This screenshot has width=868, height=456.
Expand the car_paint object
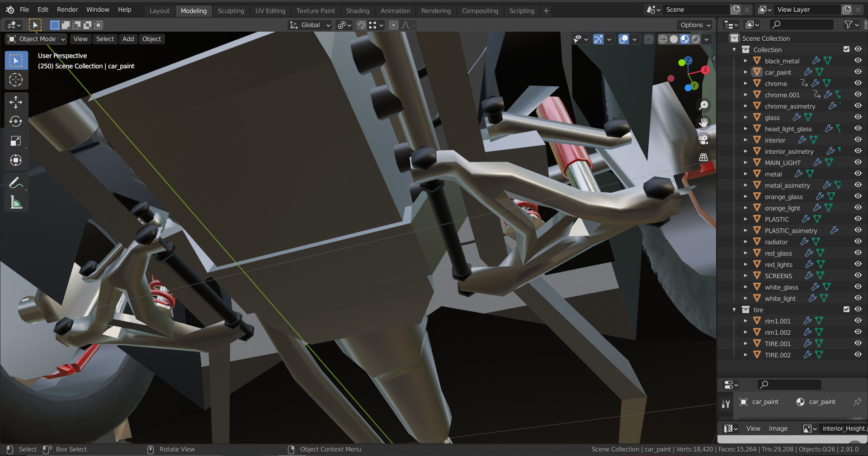click(x=745, y=72)
